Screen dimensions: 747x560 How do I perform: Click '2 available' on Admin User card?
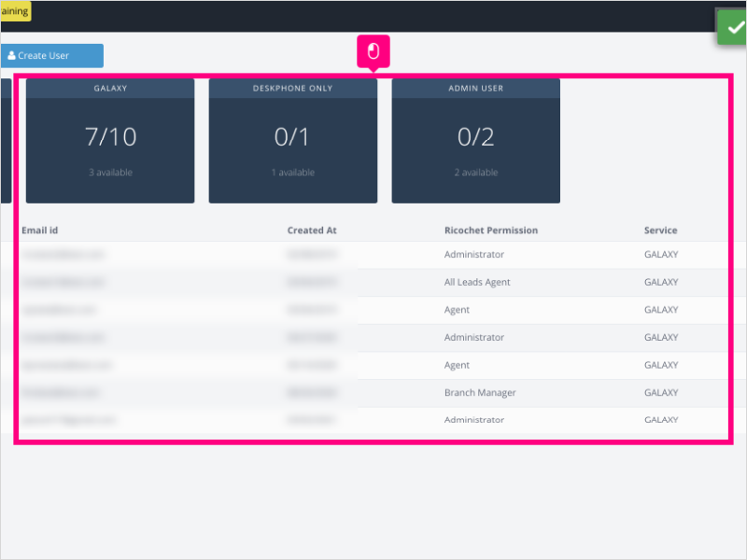pos(476,173)
